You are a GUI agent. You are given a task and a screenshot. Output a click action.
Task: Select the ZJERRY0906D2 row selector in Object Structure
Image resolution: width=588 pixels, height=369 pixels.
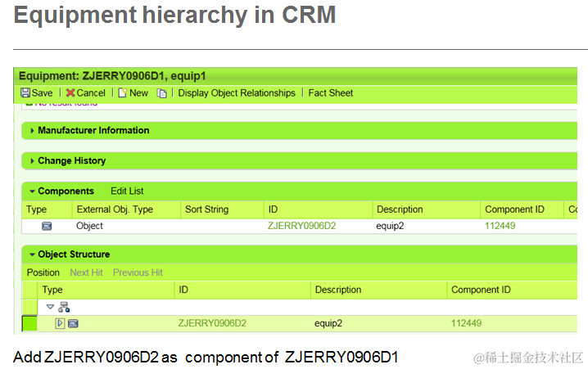(29, 323)
